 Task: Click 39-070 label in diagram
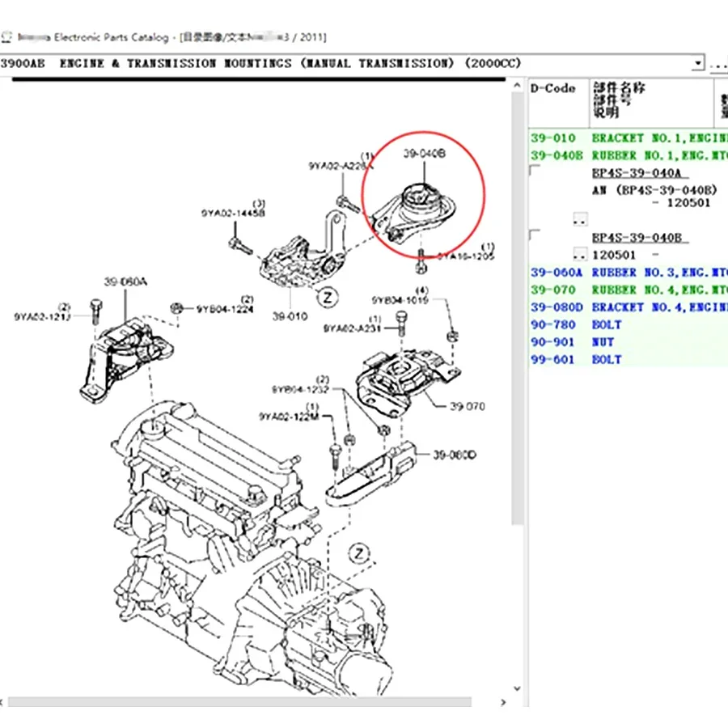[467, 406]
